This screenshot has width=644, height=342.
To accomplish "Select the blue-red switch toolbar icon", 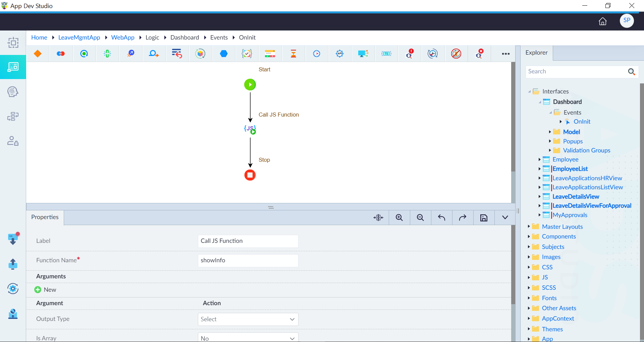I will (61, 54).
